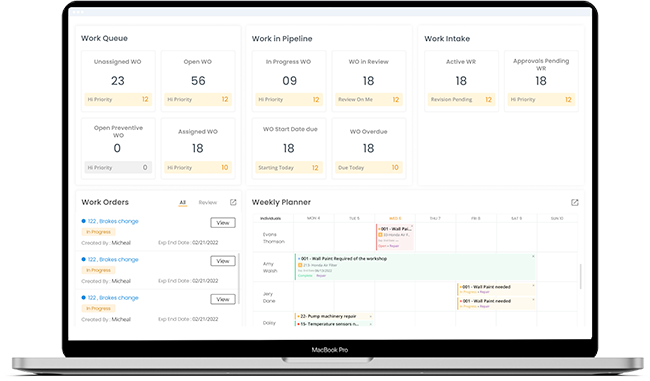The width and height of the screenshot is (650, 381).
Task: Click the Work Orders list scrollbar
Action: coord(239,279)
